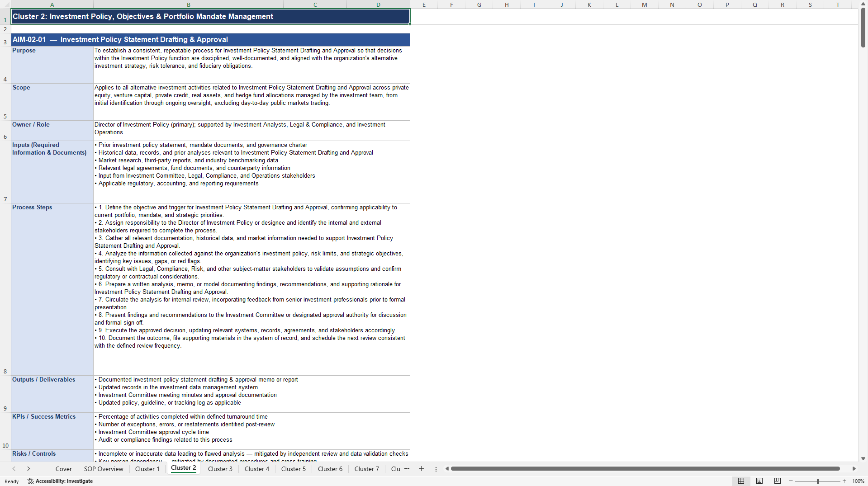Click the Director of Investment Policy text cell
Screen dimensions: 868x486
pyautogui.click(x=251, y=131)
